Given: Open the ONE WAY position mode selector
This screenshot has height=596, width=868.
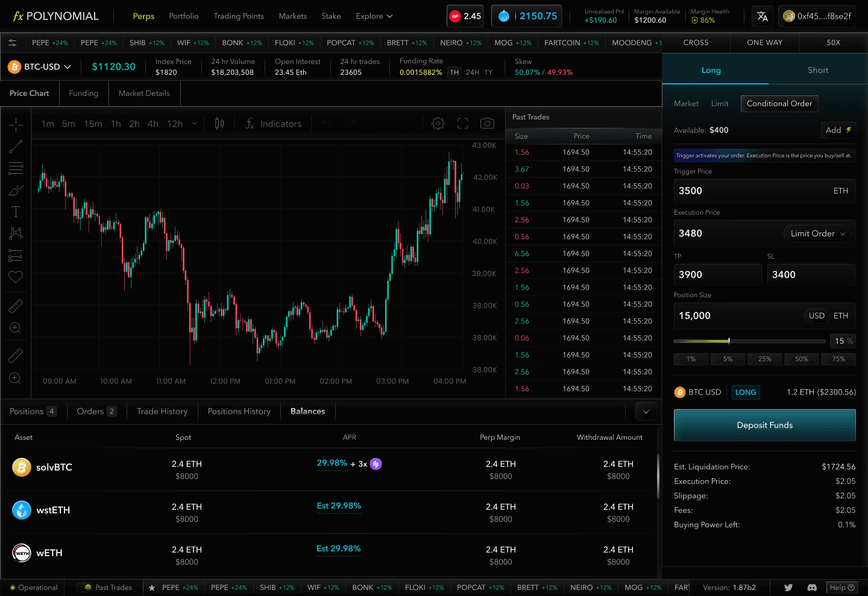Looking at the screenshot, I should 765,43.
